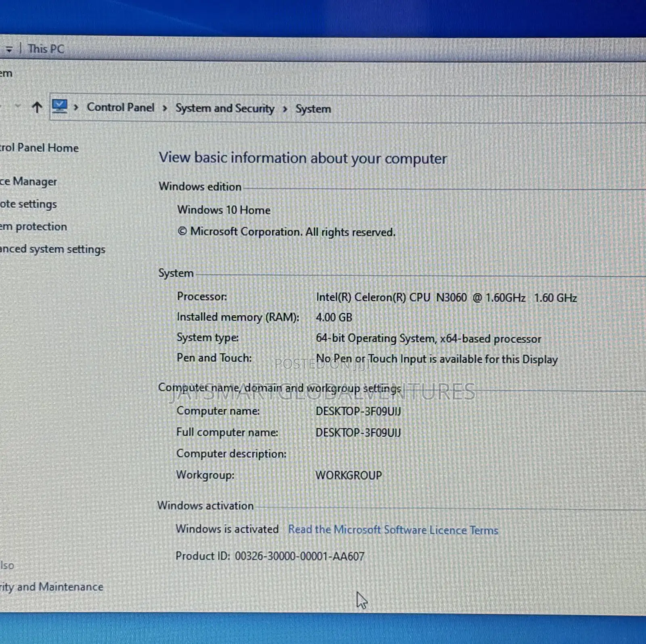Open the recent locations dropdown arrow
646x644 pixels.
point(17,106)
